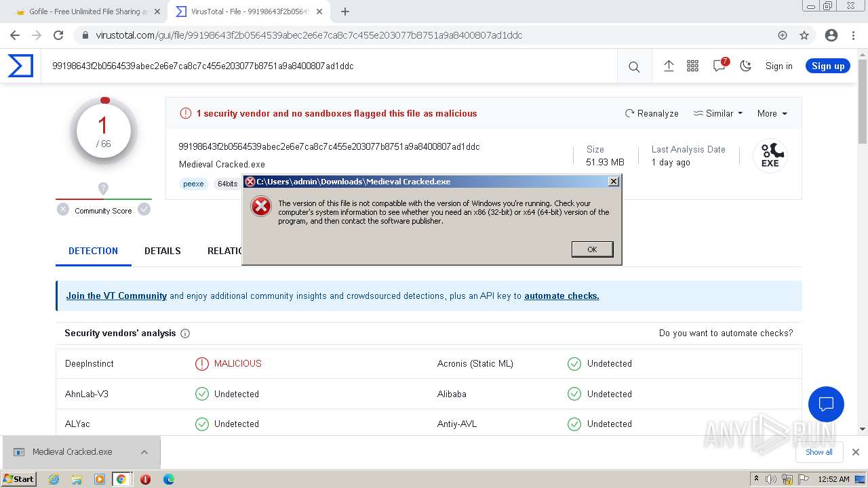
Task: Open media player taskbar icon
Action: 100,479
